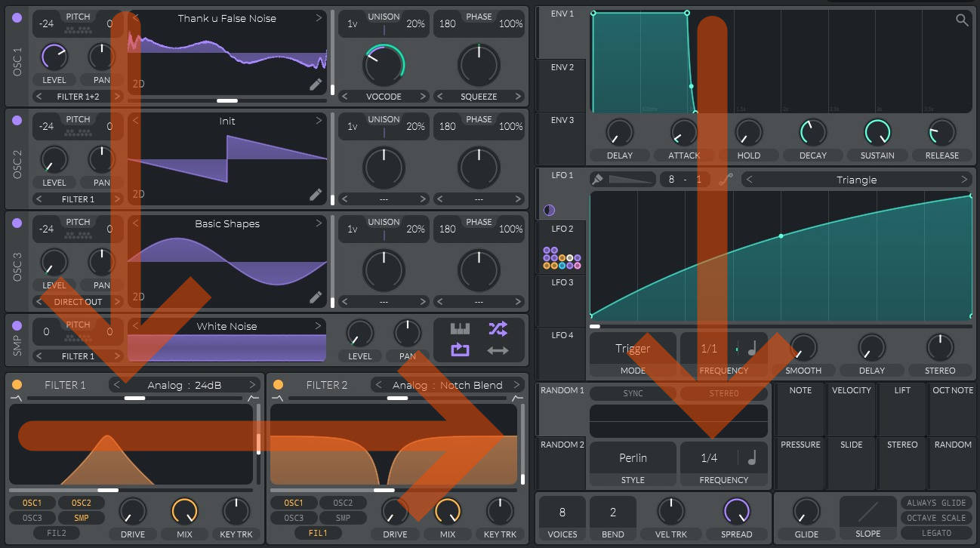Toggle OSC 2 on/off power dot
This screenshot has width=980, height=548.
17,120
